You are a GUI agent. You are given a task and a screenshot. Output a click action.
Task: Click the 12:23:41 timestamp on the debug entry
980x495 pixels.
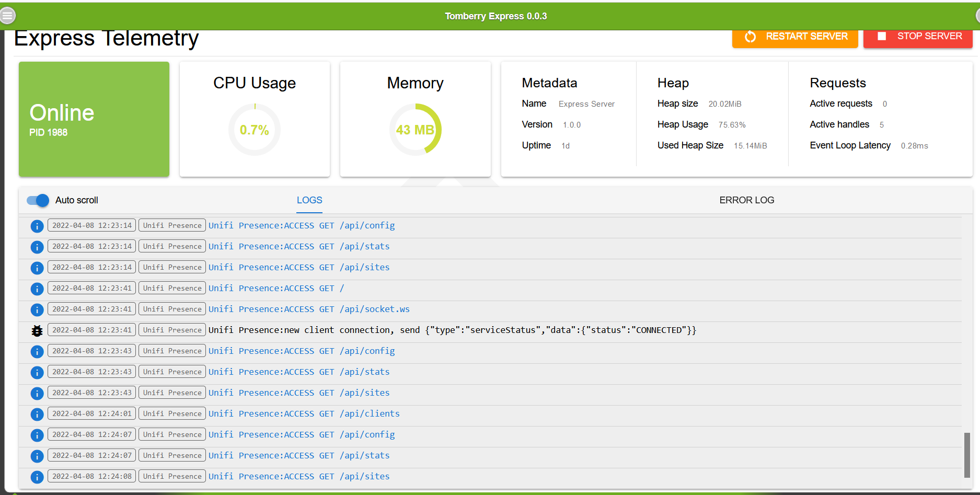(92, 330)
